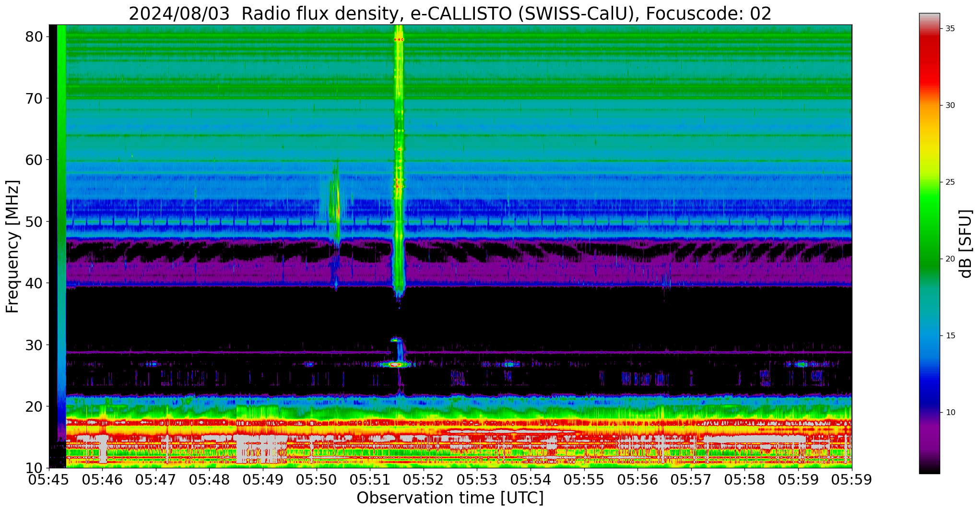Screen dimensions: 980x512
Task: Click the 80 MHz frequency tick label
Action: [34, 37]
